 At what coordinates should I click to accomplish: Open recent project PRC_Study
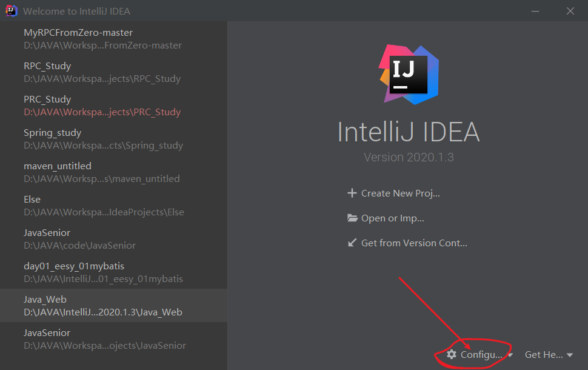[113, 106]
